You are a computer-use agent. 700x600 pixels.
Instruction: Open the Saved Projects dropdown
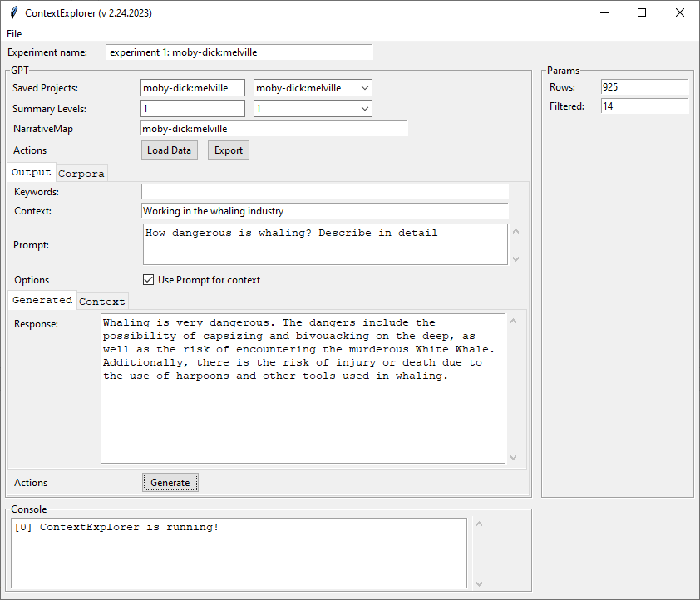364,88
